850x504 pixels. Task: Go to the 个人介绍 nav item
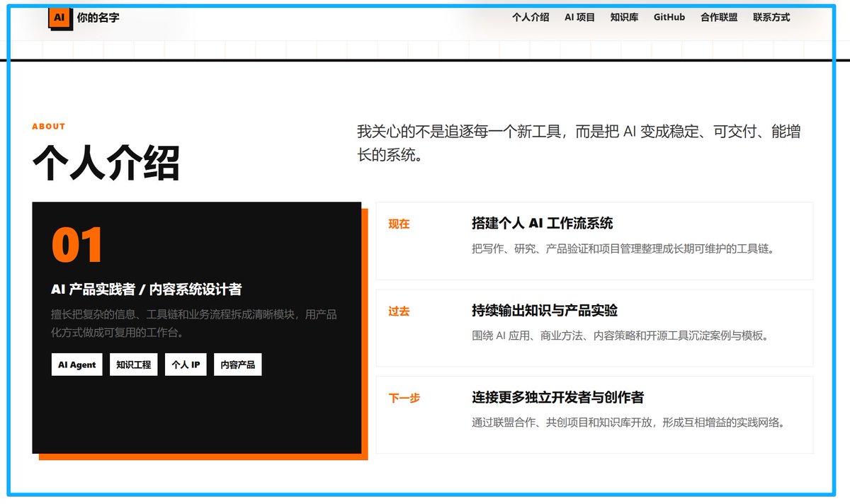(x=531, y=18)
